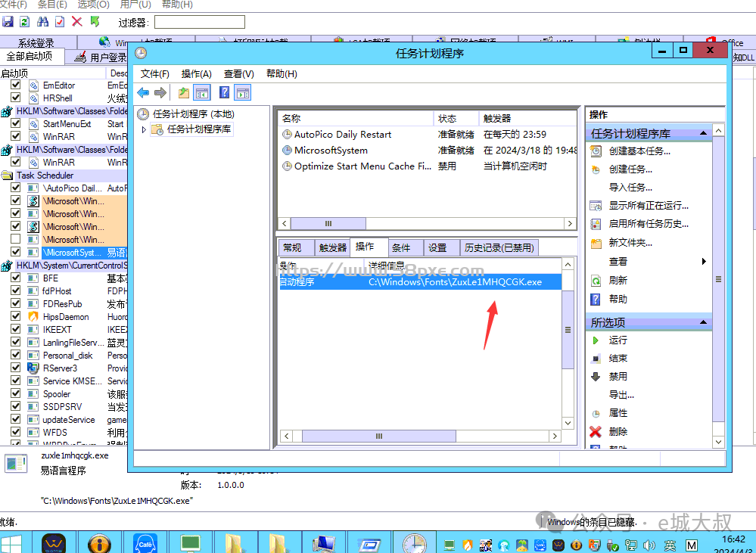Screen dimensions: 756x553
Task: Uncheck the HipsDaemon service checkbox
Action: [15, 315]
